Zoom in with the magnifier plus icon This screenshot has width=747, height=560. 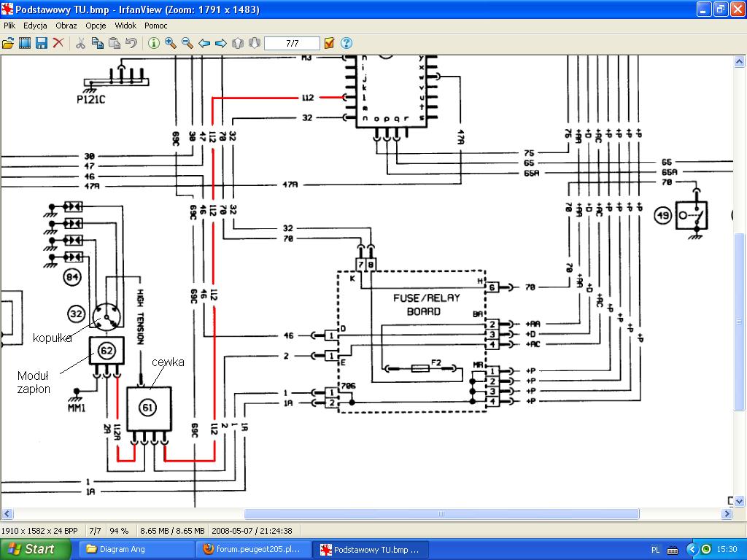coord(171,43)
